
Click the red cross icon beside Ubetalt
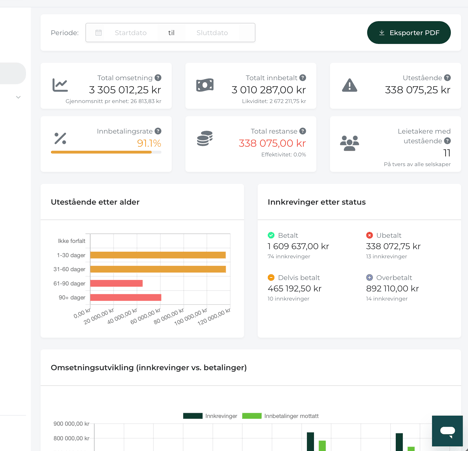pos(369,235)
